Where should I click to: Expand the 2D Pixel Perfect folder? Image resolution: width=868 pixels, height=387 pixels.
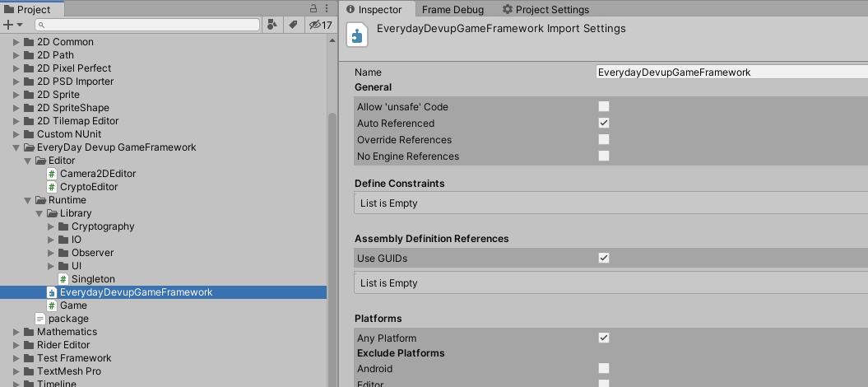(x=16, y=68)
